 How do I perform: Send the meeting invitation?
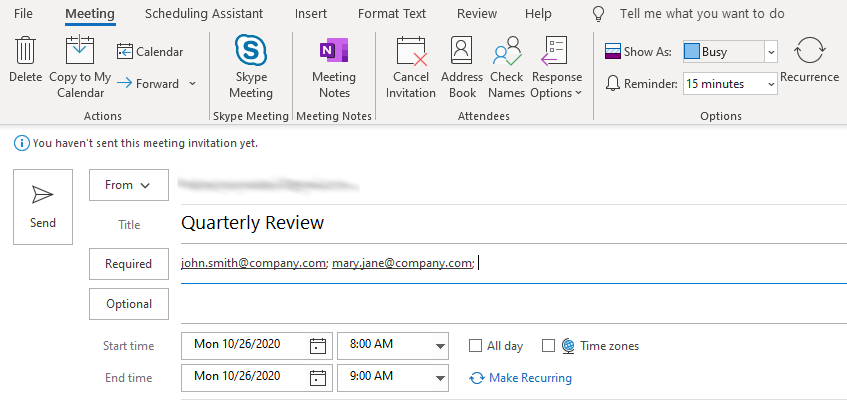click(43, 207)
